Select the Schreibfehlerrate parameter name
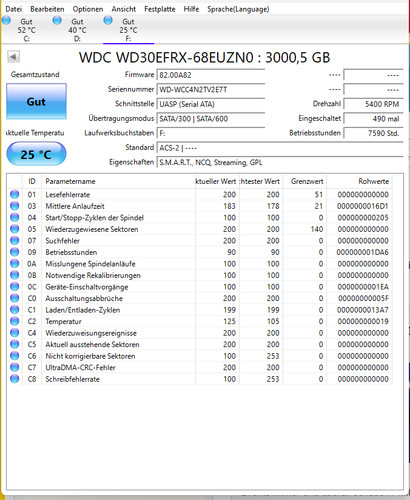The width and height of the screenshot is (410, 500). coord(72,379)
